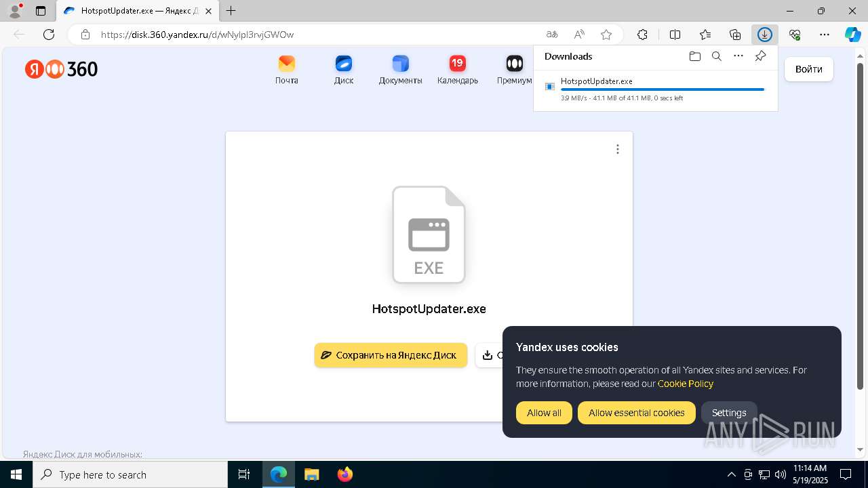Open the Календарь service icon
The image size is (868, 488).
click(x=458, y=70)
